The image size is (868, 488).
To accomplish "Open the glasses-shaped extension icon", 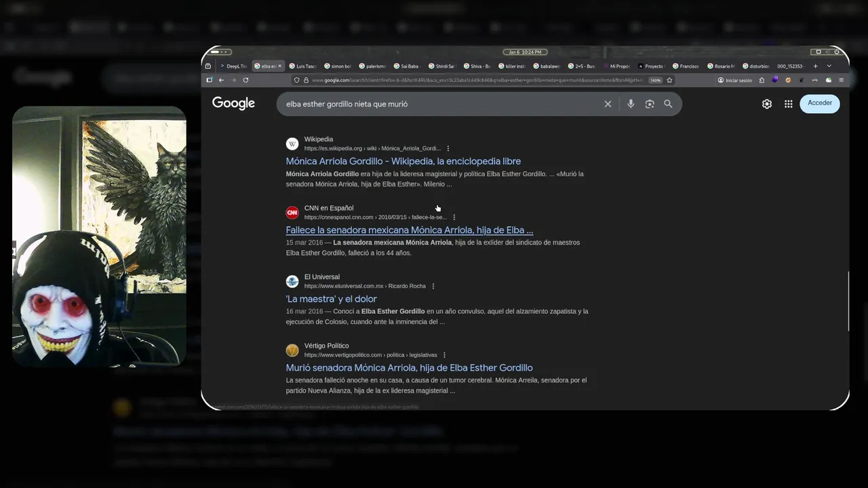I will 814,80.
